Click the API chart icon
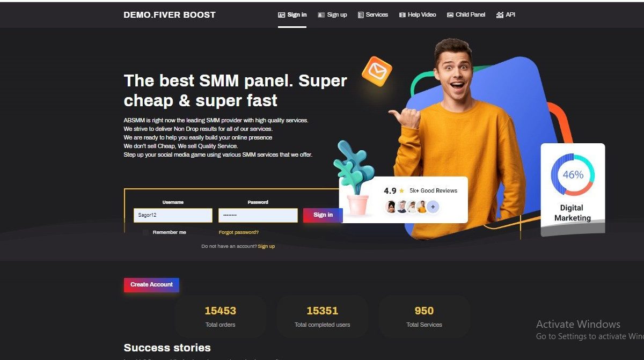This screenshot has height=360, width=644. [x=500, y=15]
